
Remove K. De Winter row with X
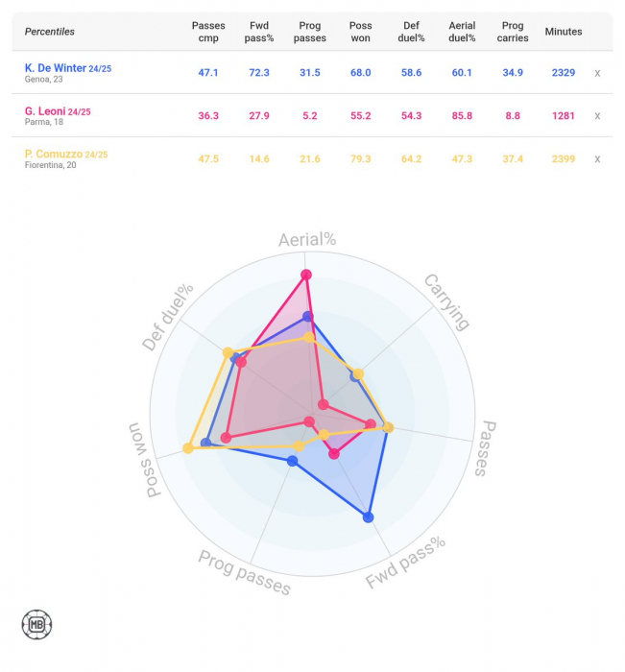pyautogui.click(x=597, y=73)
